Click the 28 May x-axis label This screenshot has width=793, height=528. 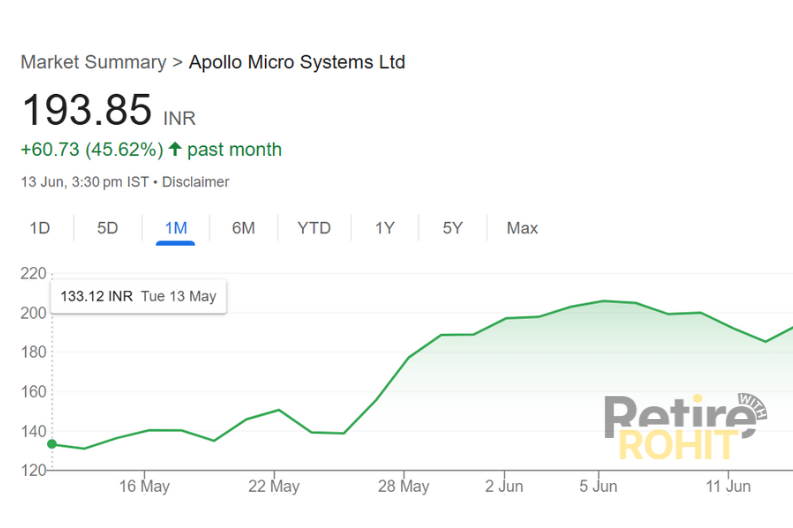pos(403,487)
